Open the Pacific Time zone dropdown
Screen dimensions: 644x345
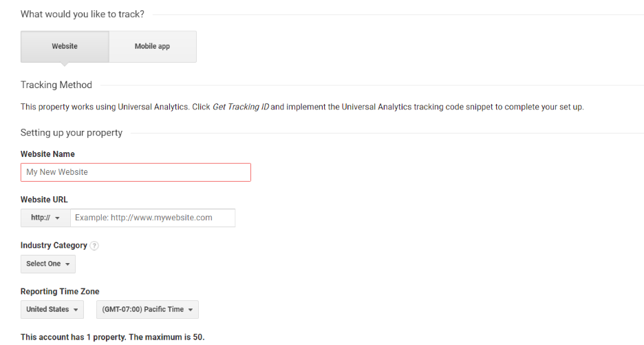(147, 310)
